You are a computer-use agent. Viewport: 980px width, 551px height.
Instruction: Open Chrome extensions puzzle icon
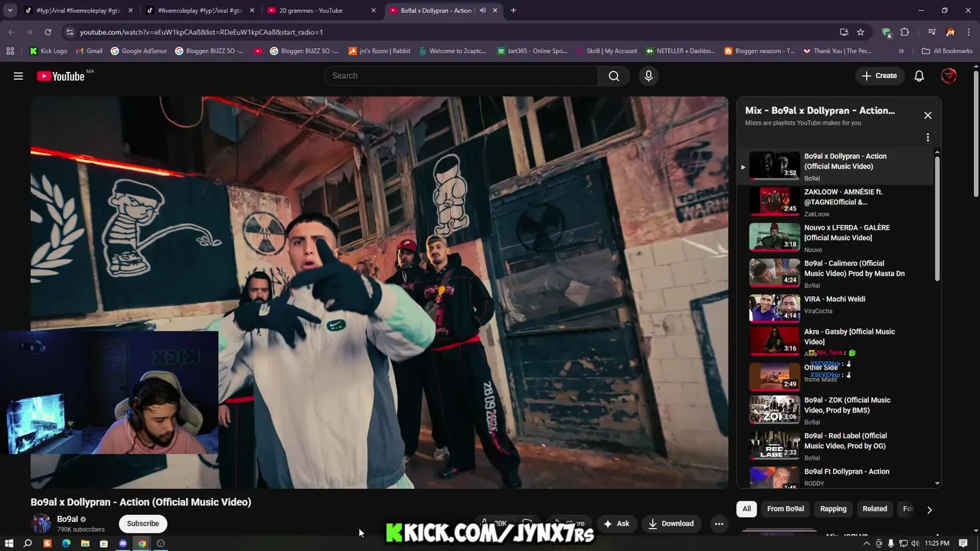[904, 32]
